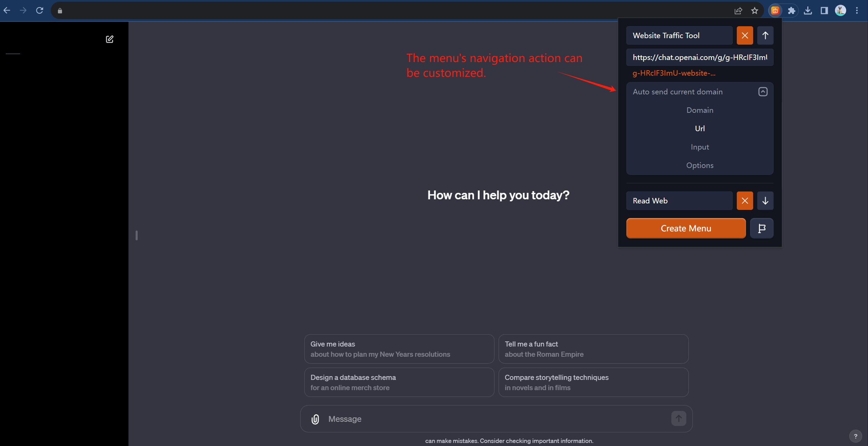868x446 pixels.
Task: Click the flag icon beside Create Menu
Action: [761, 228]
